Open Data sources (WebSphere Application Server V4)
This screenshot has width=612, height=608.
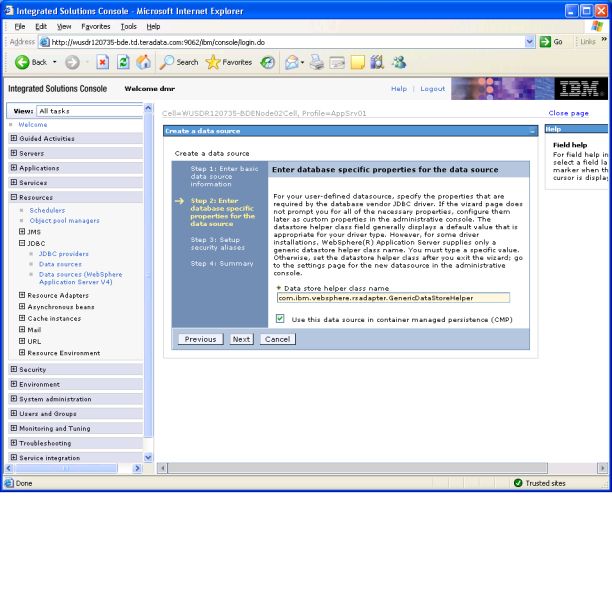[80, 278]
